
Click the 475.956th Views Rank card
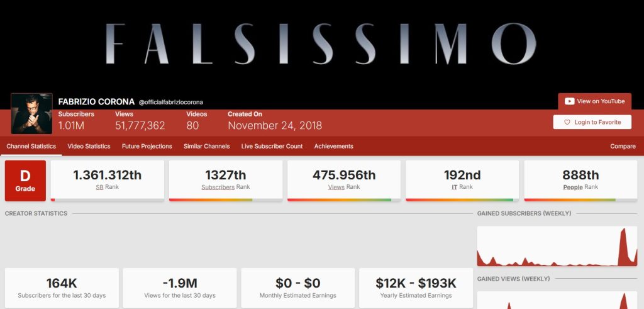[344, 181]
